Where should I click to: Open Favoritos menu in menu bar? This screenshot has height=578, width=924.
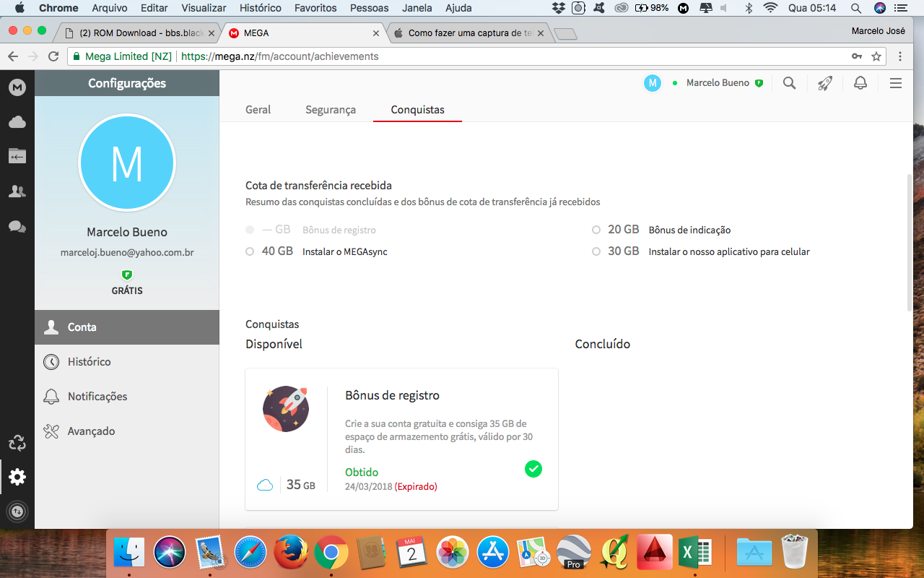tap(316, 8)
